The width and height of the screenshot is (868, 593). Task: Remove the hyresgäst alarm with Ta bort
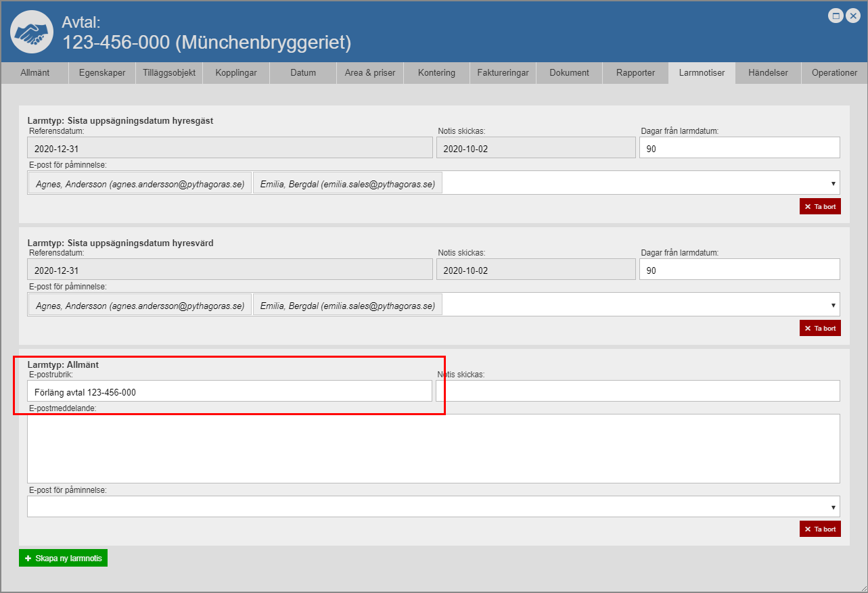pos(820,206)
